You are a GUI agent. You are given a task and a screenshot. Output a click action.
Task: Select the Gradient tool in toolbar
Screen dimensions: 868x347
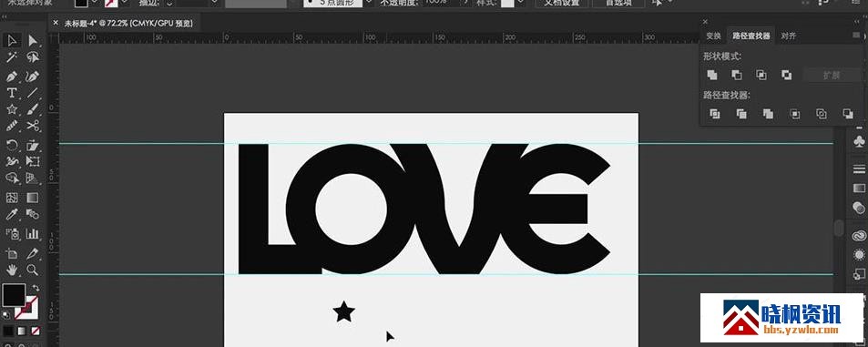click(33, 198)
